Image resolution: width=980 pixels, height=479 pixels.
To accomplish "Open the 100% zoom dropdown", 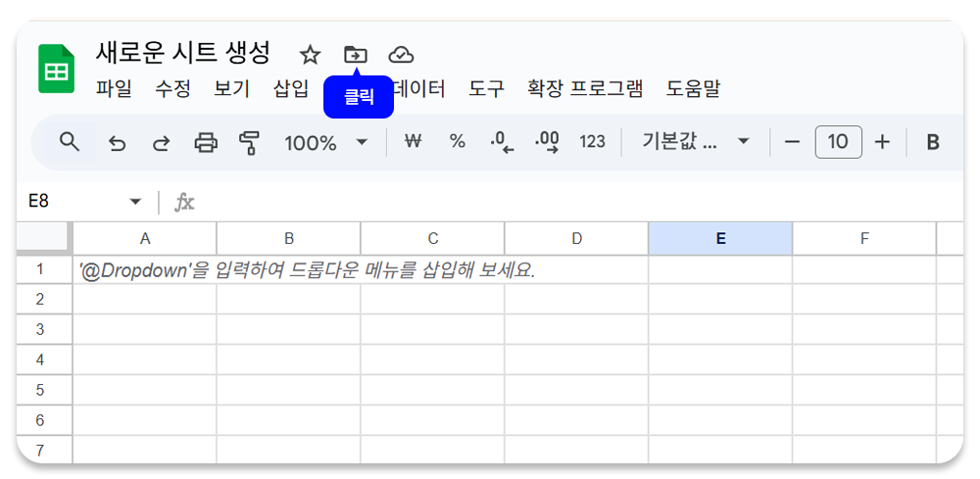I will click(x=325, y=143).
